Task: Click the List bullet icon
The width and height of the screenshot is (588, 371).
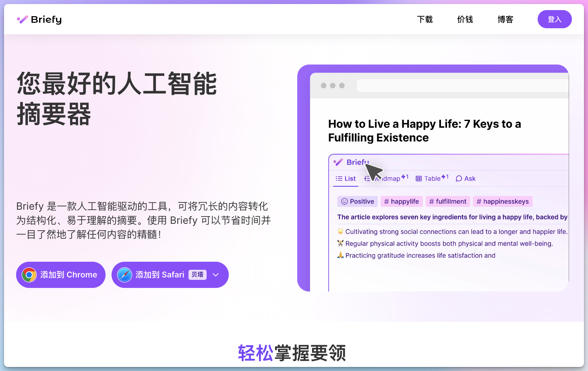Action: 339,179
